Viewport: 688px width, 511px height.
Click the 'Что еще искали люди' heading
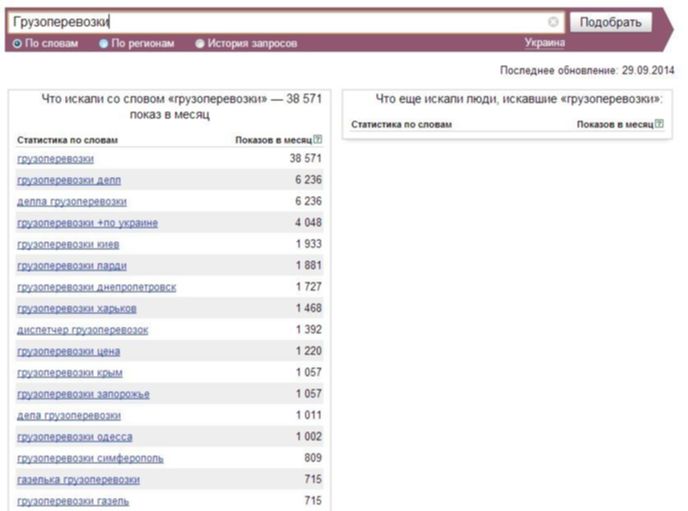[519, 99]
